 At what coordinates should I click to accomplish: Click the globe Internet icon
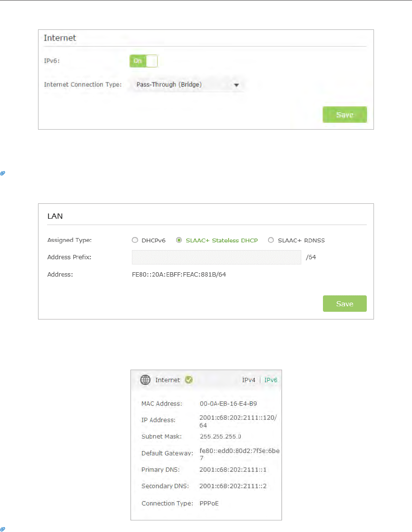[145, 380]
